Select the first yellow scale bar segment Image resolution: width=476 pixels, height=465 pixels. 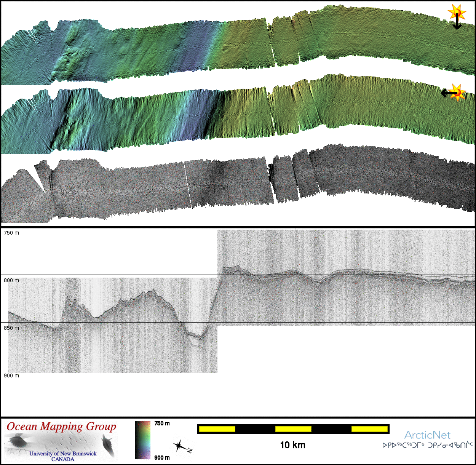[217, 429]
